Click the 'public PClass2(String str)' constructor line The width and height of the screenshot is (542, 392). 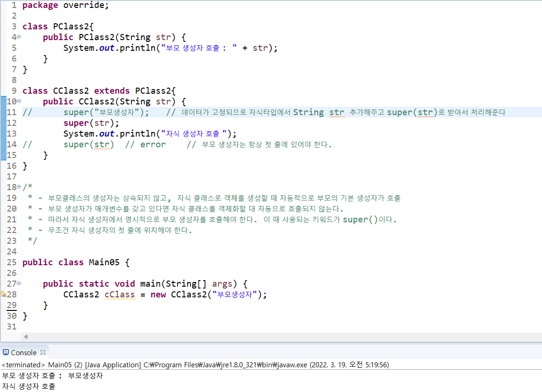pos(115,37)
